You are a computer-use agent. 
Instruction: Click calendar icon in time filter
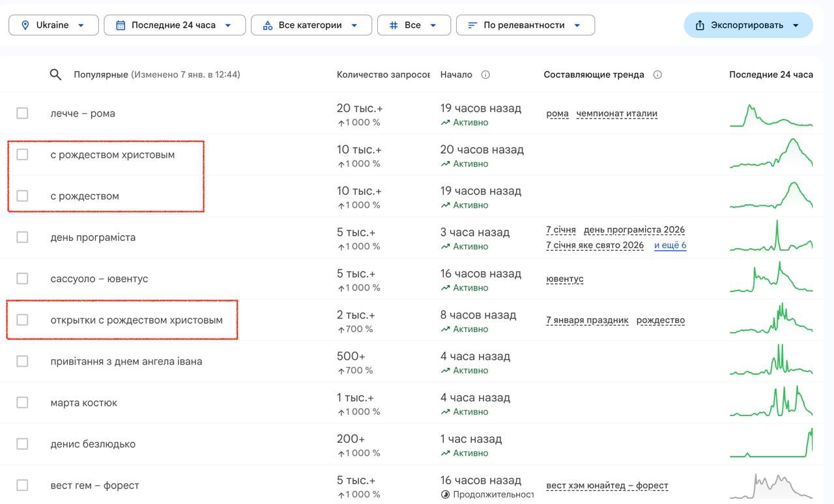[x=121, y=25]
